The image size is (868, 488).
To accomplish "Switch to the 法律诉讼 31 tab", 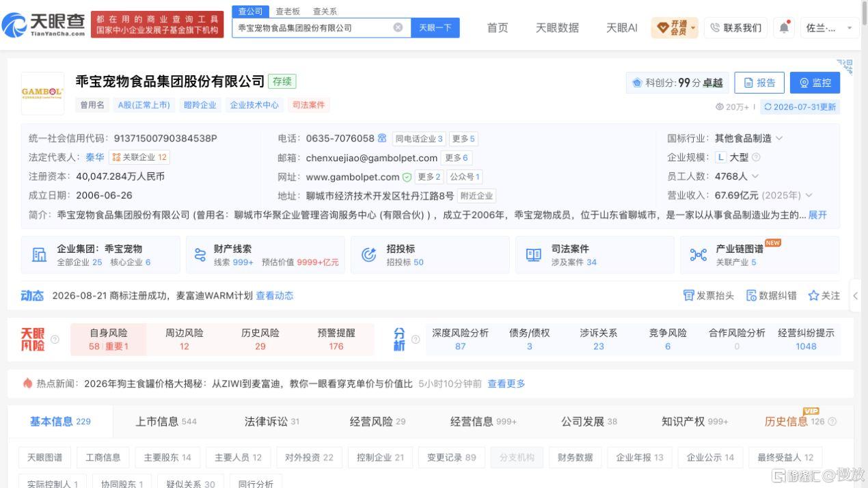I will tap(272, 421).
